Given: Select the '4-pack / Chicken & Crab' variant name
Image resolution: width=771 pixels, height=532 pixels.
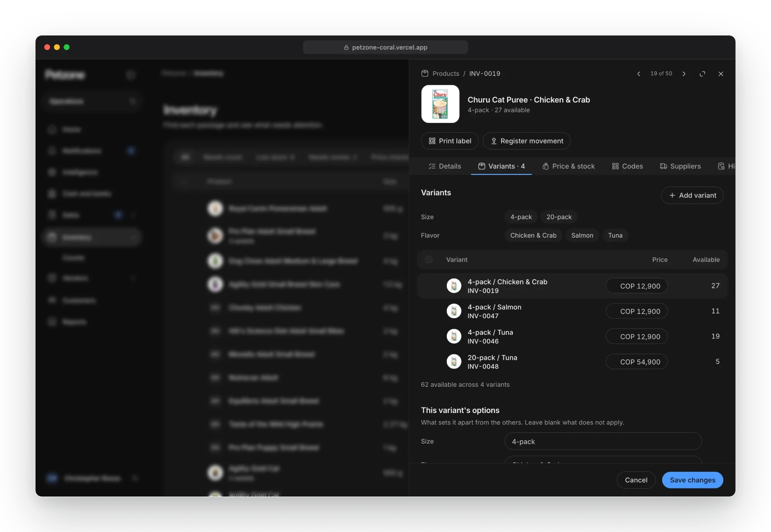Looking at the screenshot, I should tap(507, 282).
